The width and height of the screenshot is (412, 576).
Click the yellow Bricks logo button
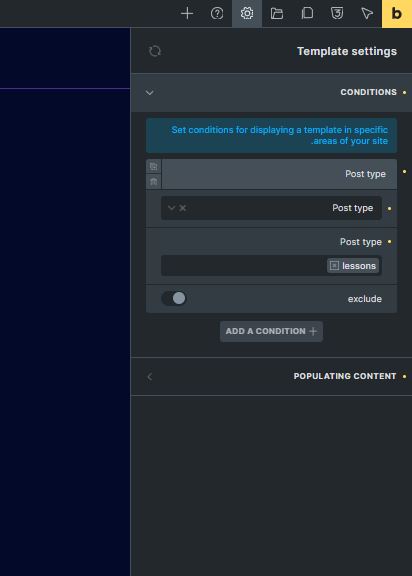[397, 14]
